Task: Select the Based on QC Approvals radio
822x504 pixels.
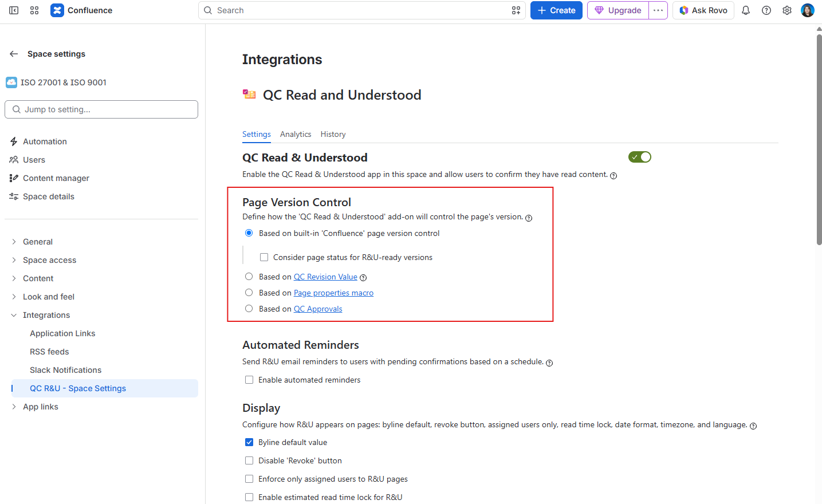Action: coord(249,309)
